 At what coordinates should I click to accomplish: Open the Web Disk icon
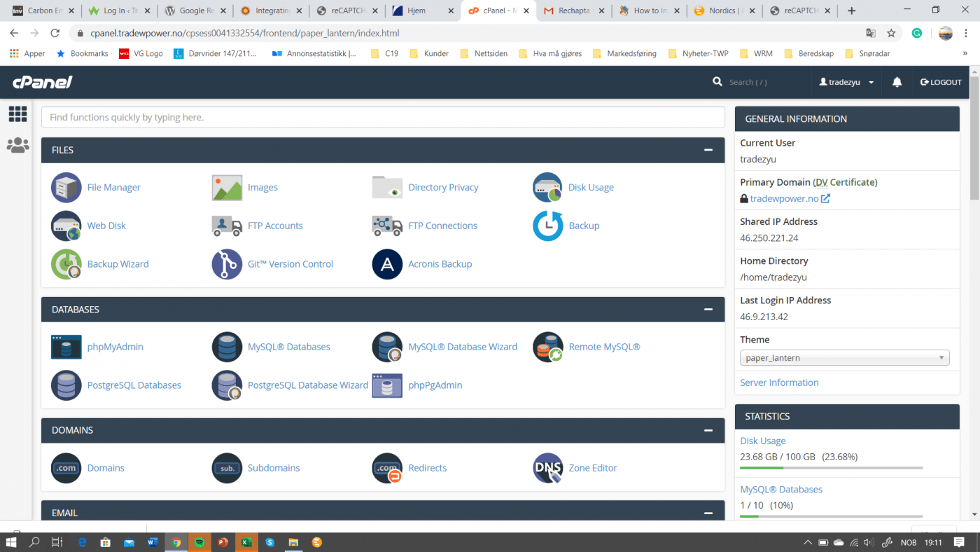66,226
